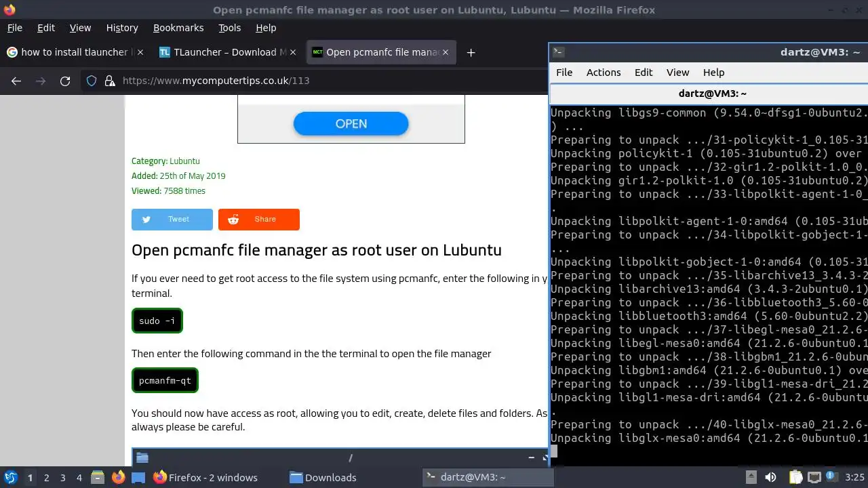Click 'Added: 25th of May 2019' text

point(178,176)
